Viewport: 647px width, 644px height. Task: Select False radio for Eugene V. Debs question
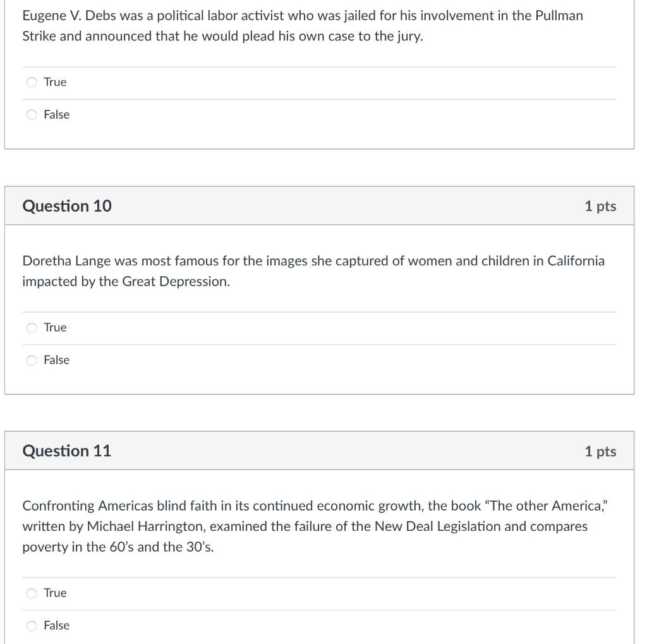[32, 115]
